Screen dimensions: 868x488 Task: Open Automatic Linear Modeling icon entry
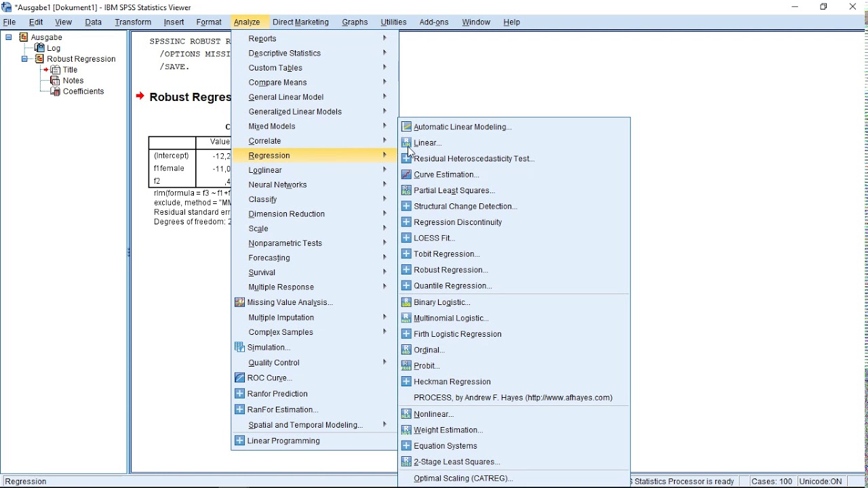(407, 127)
